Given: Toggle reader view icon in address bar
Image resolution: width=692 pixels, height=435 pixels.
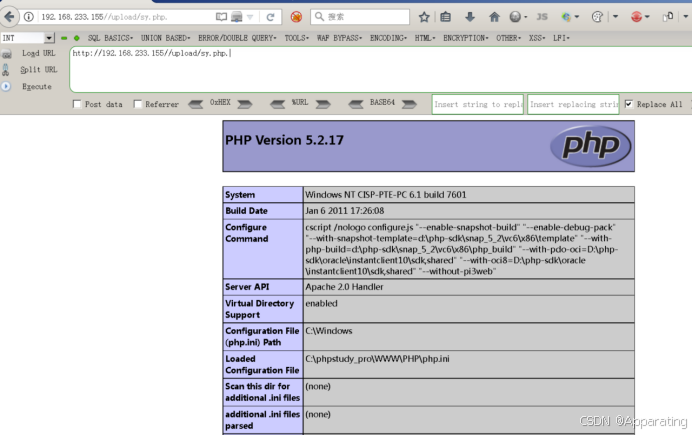Looking at the screenshot, I should 222,17.
